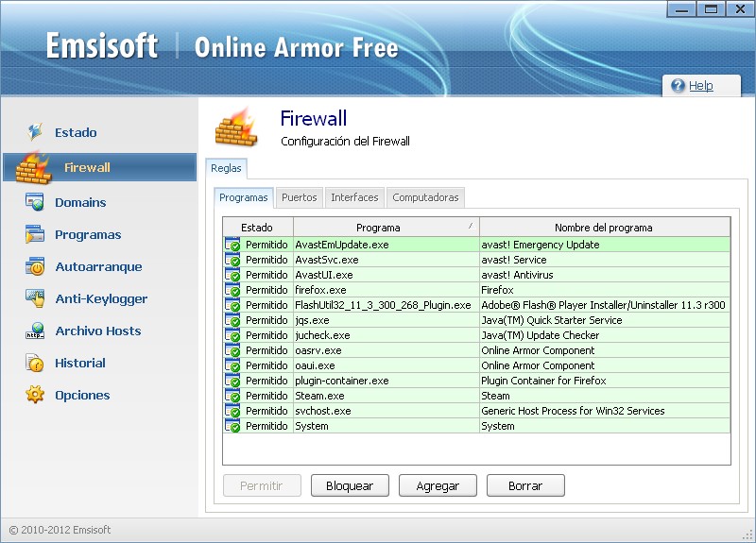756x543 pixels.
Task: Select the svchost.exe program cell
Action: pyautogui.click(x=387, y=411)
